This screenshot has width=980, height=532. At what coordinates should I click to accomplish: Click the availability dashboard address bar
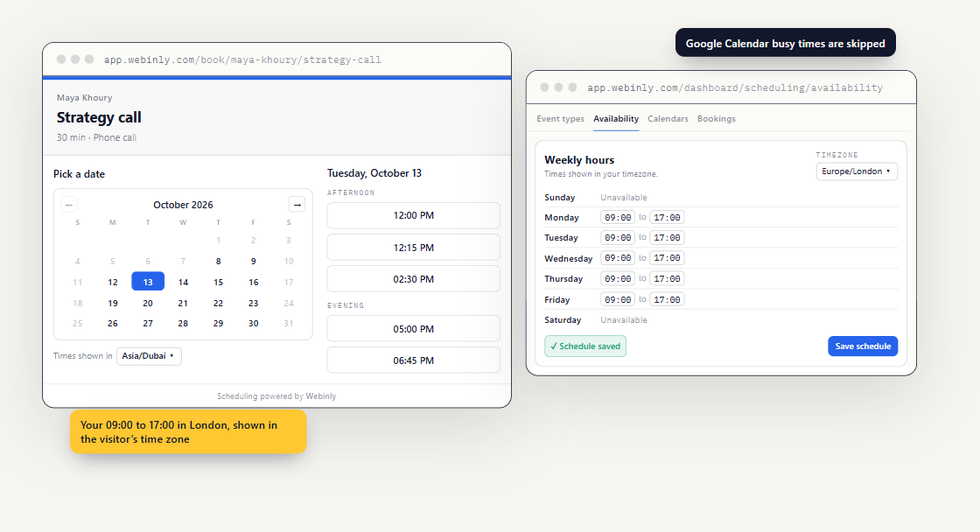click(735, 87)
